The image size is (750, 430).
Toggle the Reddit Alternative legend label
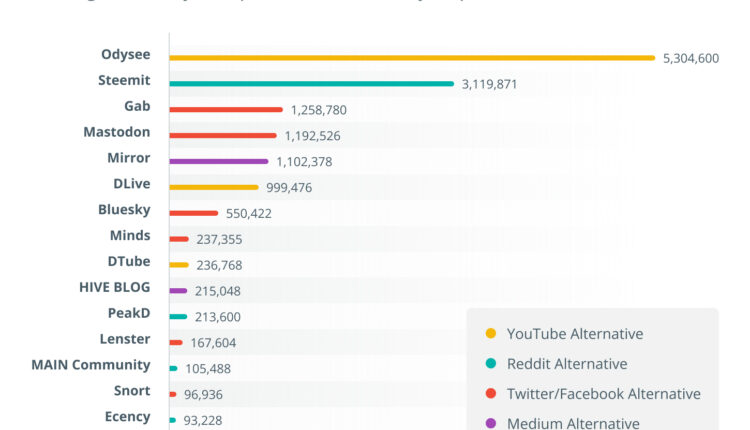(566, 364)
